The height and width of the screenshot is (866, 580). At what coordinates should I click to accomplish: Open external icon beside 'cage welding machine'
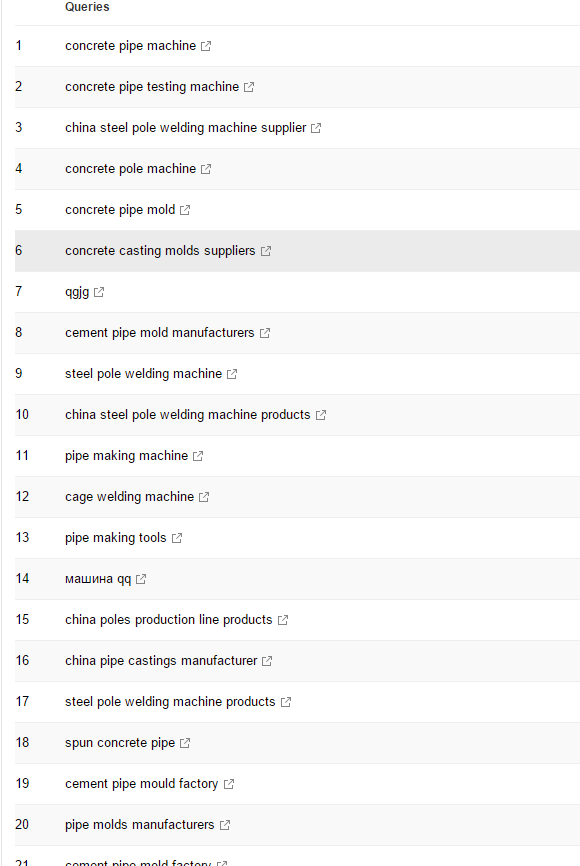click(x=204, y=497)
